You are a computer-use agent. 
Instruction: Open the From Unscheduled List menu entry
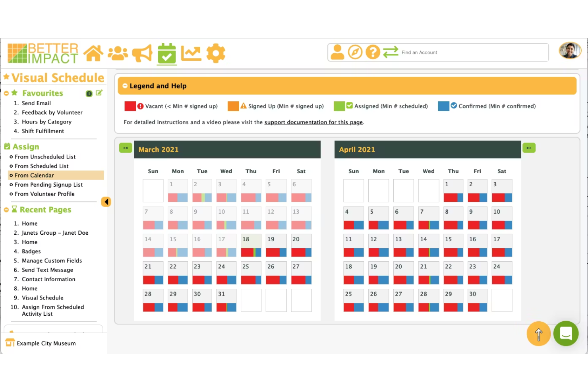click(x=45, y=156)
